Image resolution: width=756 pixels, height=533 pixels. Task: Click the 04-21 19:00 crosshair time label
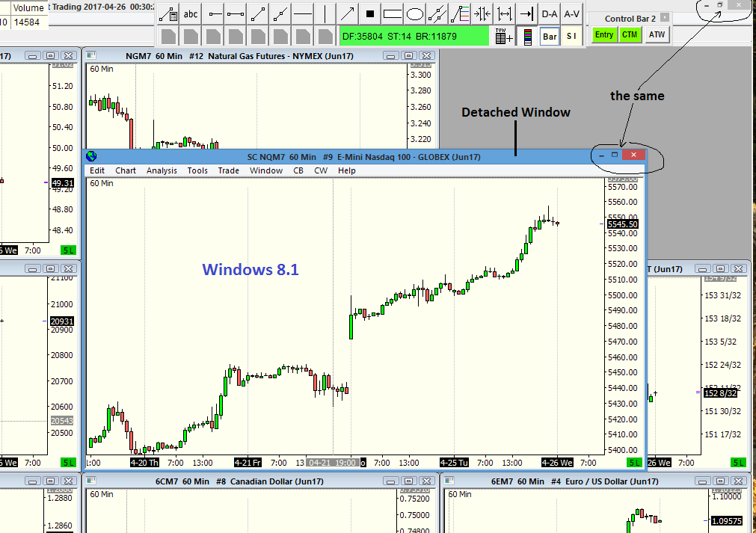[x=332, y=463]
